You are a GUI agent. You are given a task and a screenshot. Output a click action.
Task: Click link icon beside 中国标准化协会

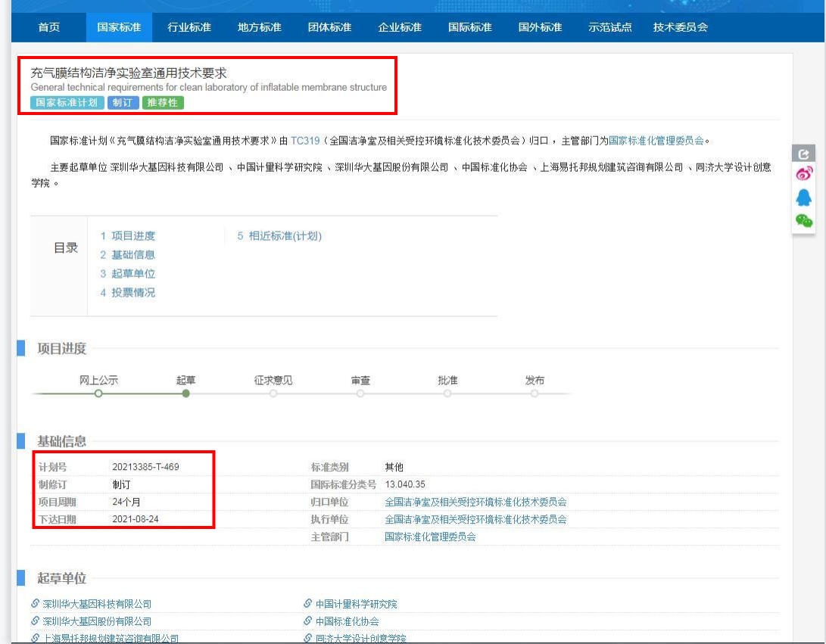coord(307,621)
